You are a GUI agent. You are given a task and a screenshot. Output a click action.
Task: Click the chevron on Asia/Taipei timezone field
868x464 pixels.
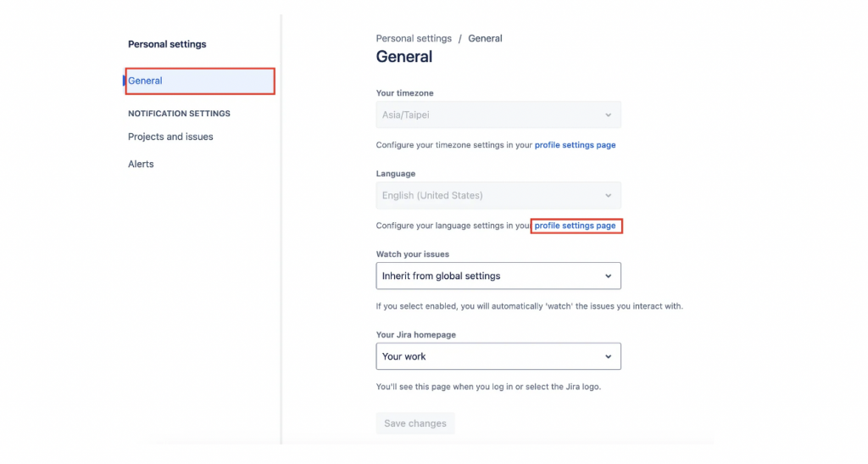[x=608, y=115]
